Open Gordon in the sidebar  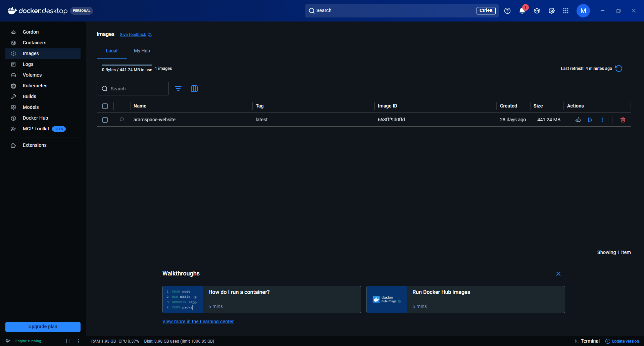click(43, 32)
